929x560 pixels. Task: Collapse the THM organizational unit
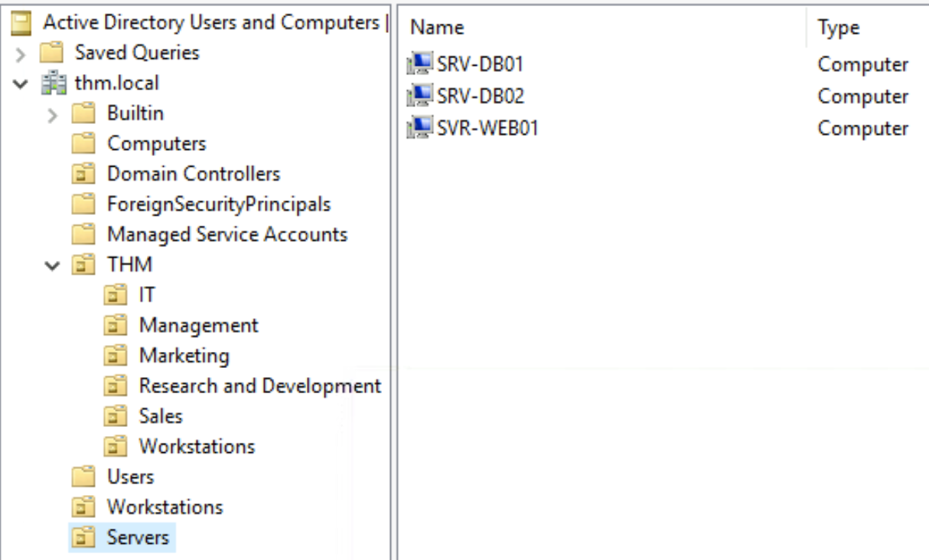click(54, 265)
